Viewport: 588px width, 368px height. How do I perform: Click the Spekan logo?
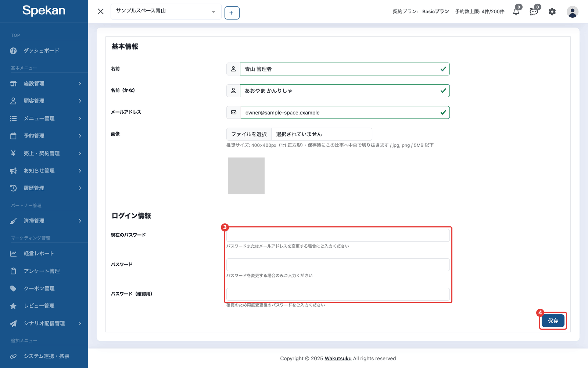(44, 11)
